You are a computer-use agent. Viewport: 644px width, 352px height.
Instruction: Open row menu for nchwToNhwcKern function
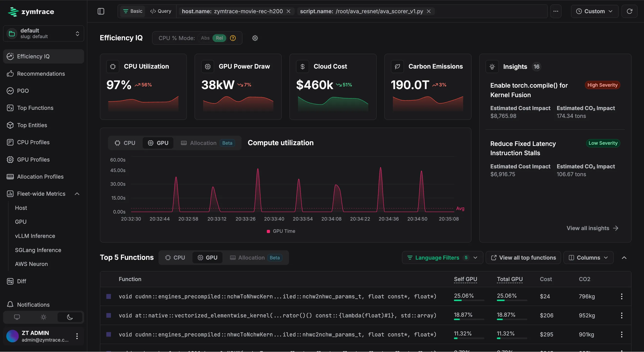622,296
